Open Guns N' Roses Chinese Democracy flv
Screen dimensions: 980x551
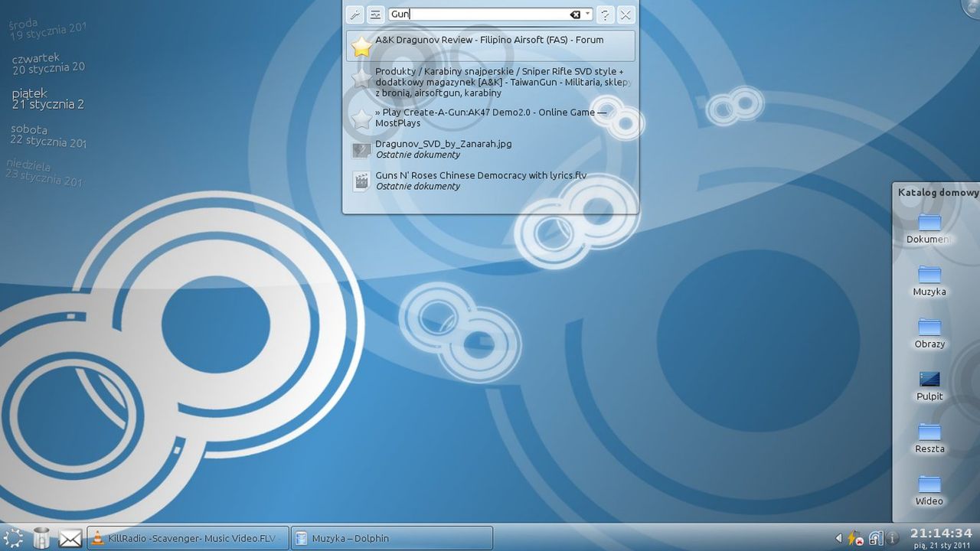pos(490,181)
